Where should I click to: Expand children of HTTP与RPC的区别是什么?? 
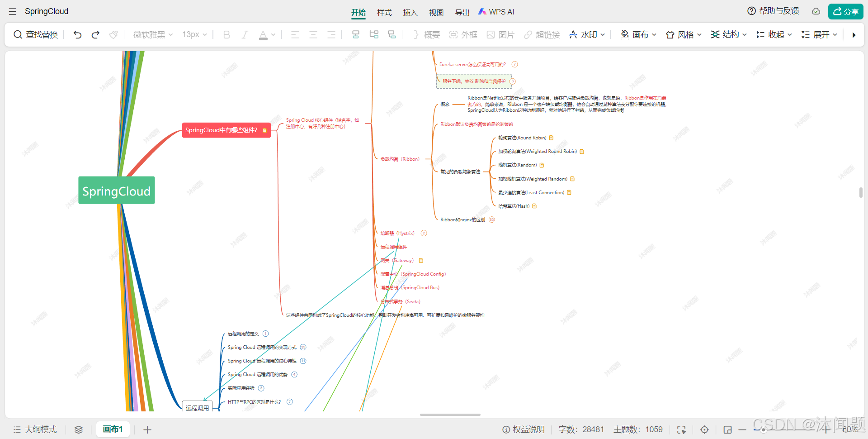tap(290, 402)
